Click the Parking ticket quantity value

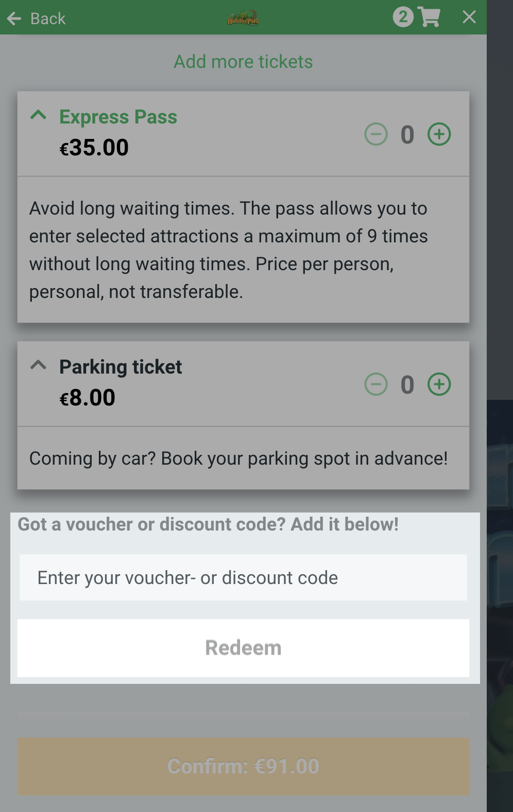tap(407, 385)
